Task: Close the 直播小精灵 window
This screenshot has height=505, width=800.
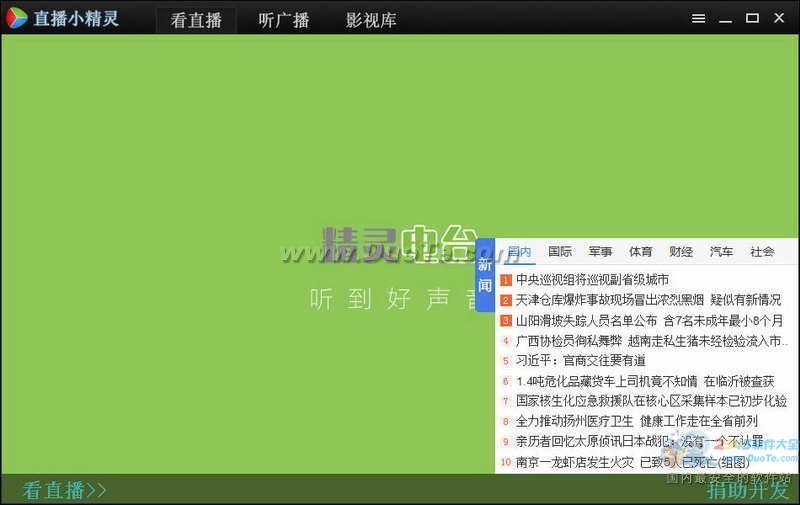Action: pos(779,18)
